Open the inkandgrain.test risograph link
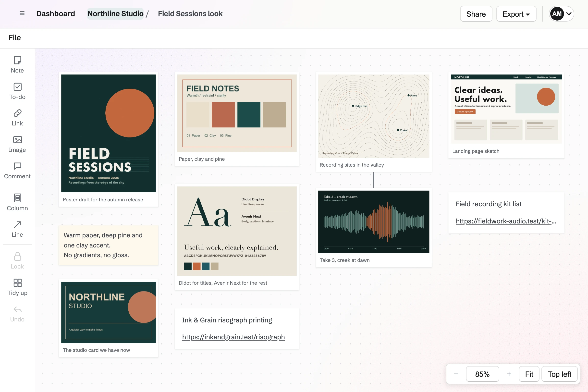 233,337
